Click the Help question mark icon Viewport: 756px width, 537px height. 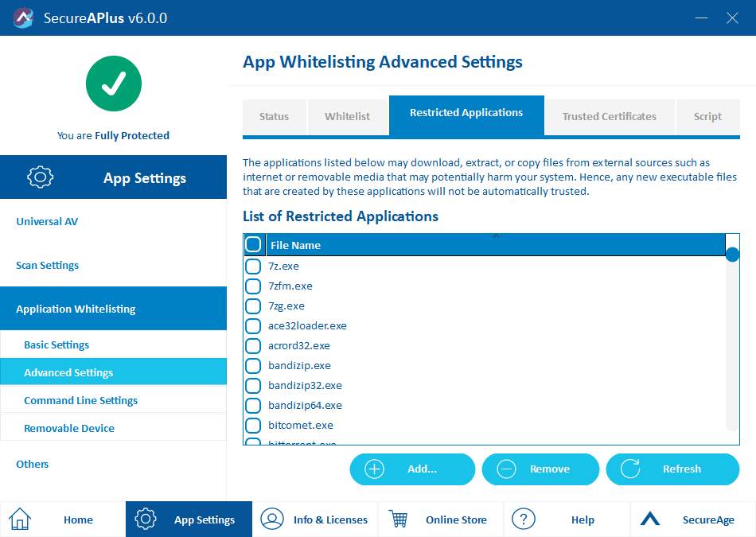(524, 519)
